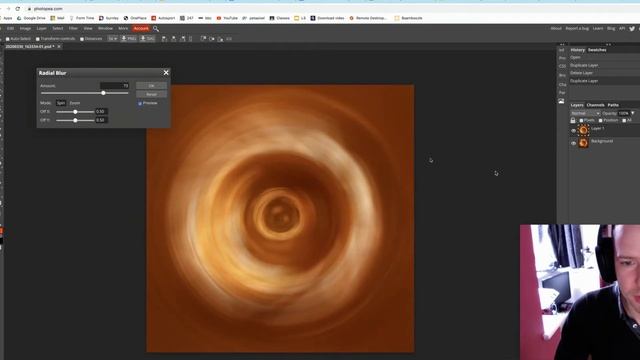640x360 pixels.
Task: Open the View menu
Action: pos(88,29)
